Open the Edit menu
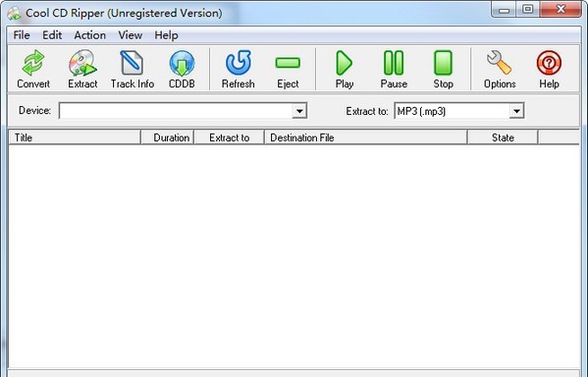This screenshot has height=377, width=588. pyautogui.click(x=52, y=35)
